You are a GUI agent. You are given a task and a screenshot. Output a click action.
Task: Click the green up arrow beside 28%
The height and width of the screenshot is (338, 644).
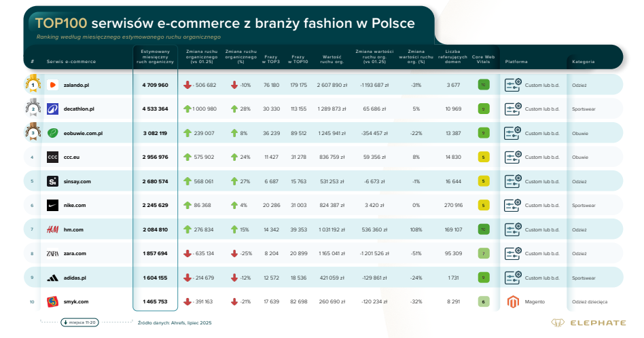[234, 109]
